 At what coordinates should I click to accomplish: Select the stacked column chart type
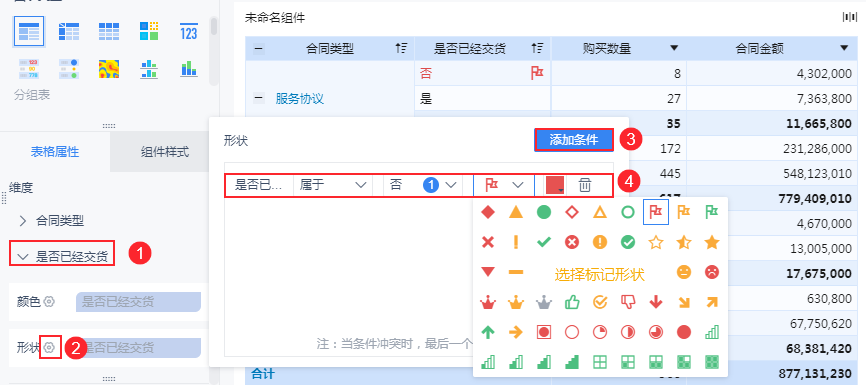point(188,68)
